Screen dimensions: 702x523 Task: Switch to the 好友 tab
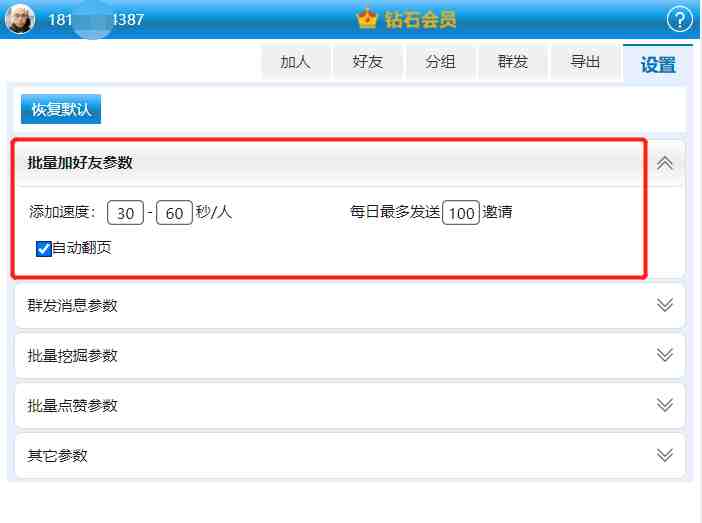(368, 62)
